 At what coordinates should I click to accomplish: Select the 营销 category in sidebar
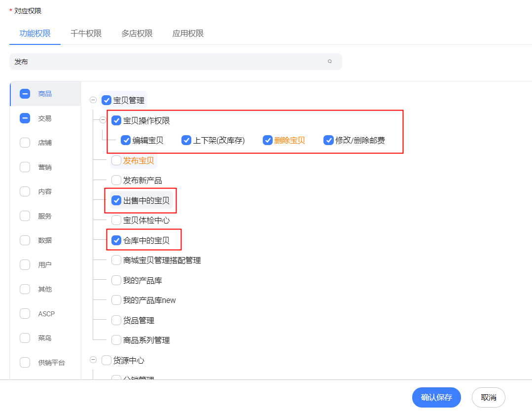click(45, 167)
